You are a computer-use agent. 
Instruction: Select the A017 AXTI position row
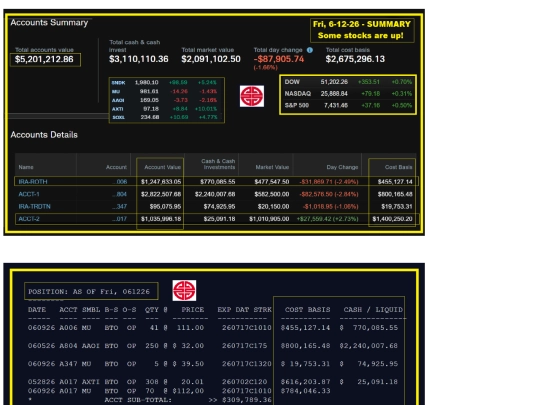pos(213,382)
